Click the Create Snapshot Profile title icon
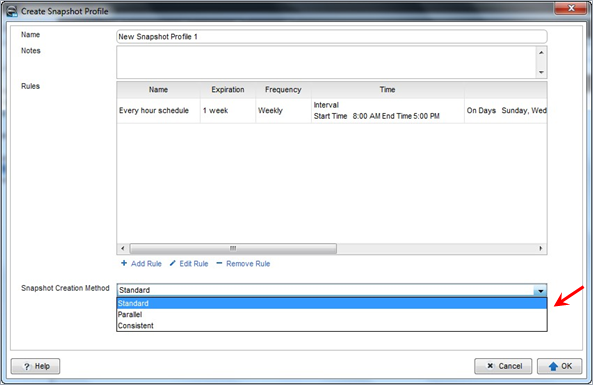This screenshot has width=593, height=385. coord(12,11)
